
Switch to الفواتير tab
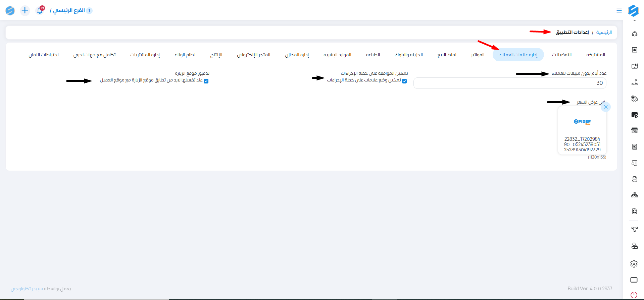[x=477, y=55]
